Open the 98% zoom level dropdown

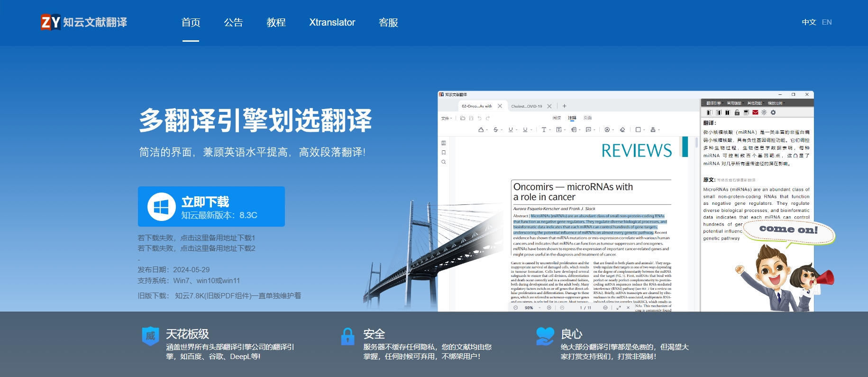(532, 308)
